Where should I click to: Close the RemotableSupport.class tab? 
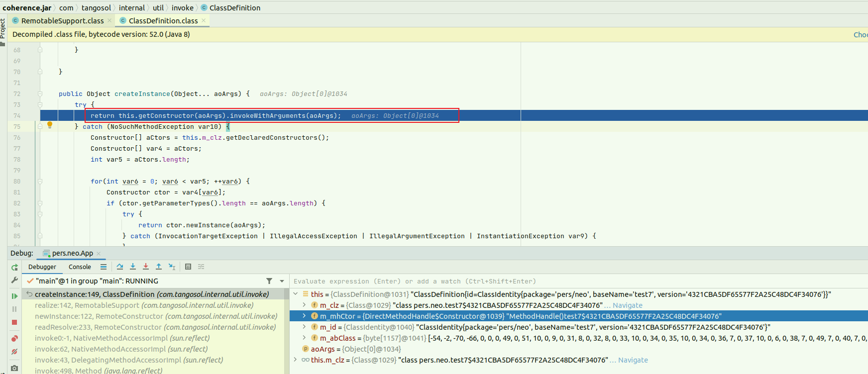pos(109,21)
